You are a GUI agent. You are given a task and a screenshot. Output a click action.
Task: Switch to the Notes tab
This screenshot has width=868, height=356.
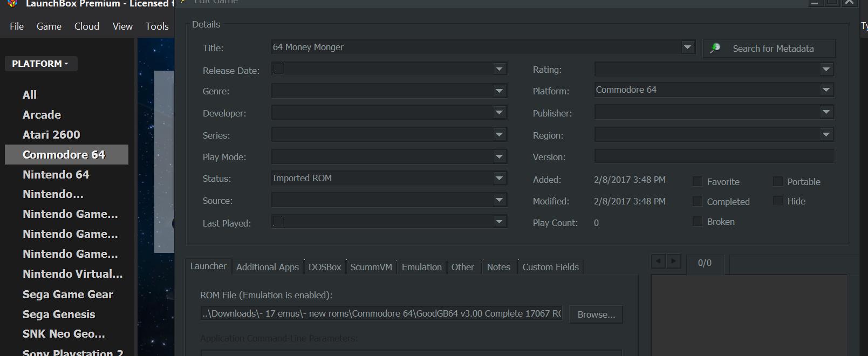[x=498, y=267]
